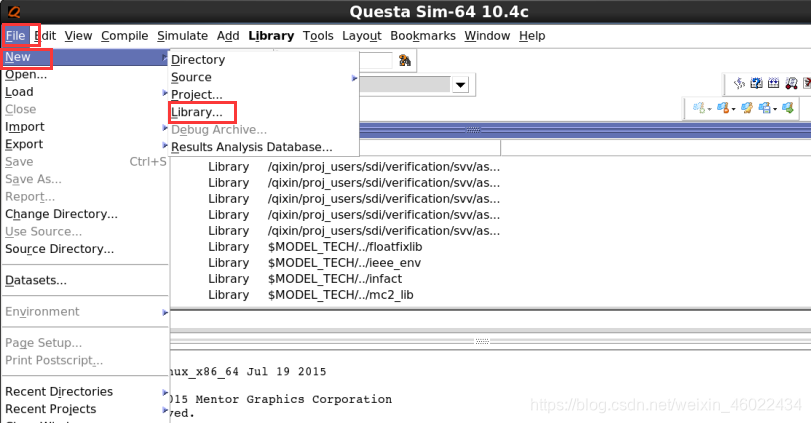Click the bookmark icon with pencil
This screenshot has height=423, width=811.
(746, 108)
